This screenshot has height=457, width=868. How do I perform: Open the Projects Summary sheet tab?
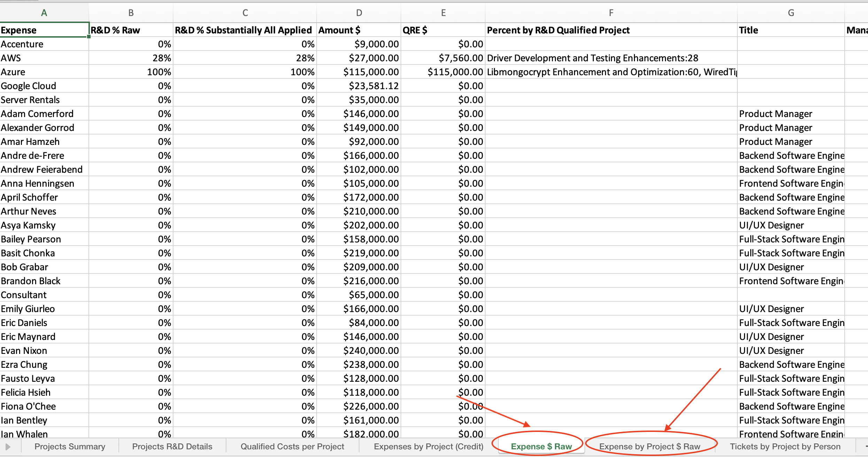coord(70,447)
